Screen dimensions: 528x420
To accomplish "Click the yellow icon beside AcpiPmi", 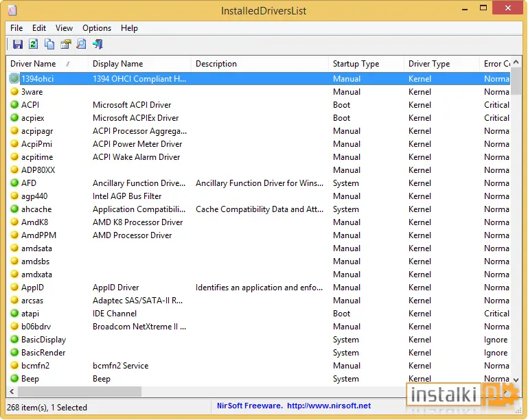I will pyautogui.click(x=14, y=143).
